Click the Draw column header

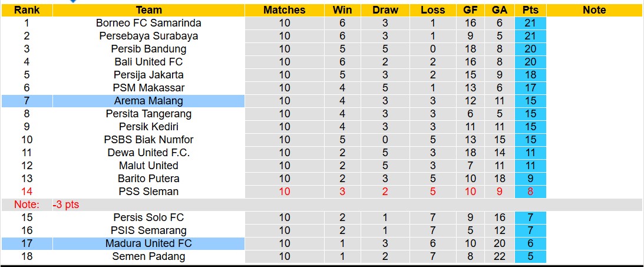(385, 10)
